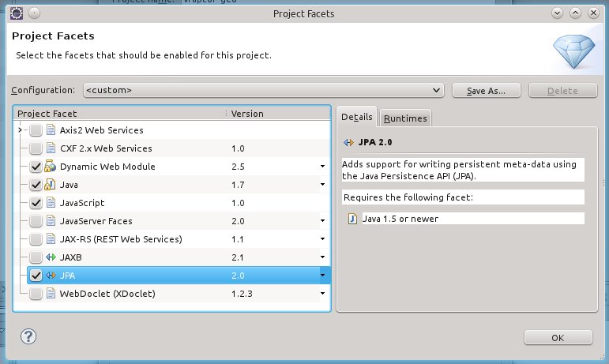Uncheck the Dynamic Web Module facet
Viewport: 609px width, 364px height.
coord(36,167)
